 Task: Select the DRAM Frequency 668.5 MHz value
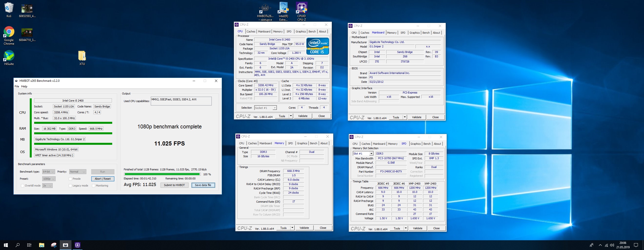click(x=293, y=171)
